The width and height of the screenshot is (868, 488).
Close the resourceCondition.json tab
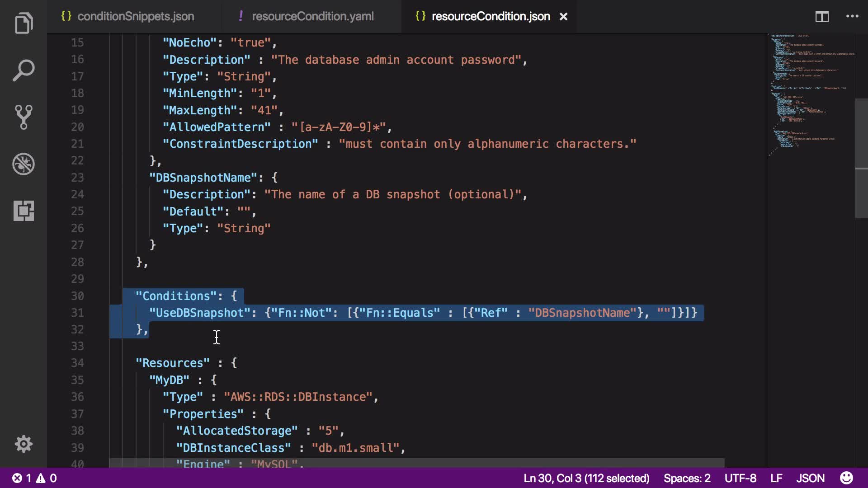point(563,17)
